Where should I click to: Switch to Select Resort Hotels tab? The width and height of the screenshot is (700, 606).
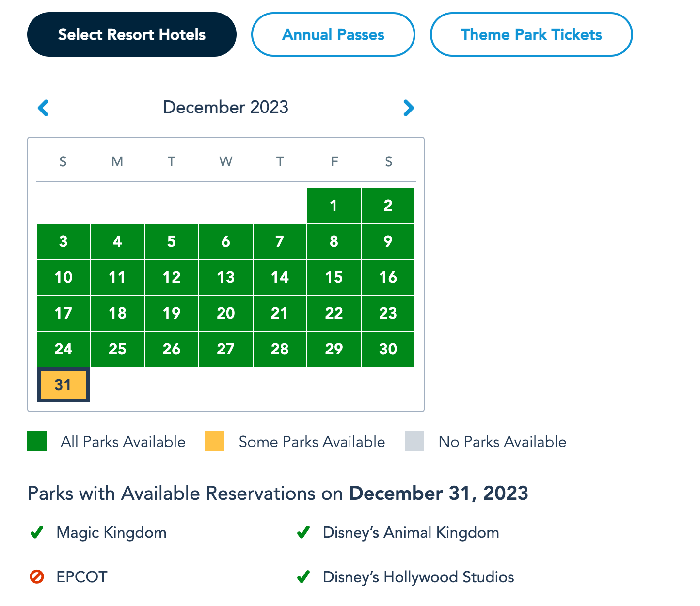coord(132,34)
